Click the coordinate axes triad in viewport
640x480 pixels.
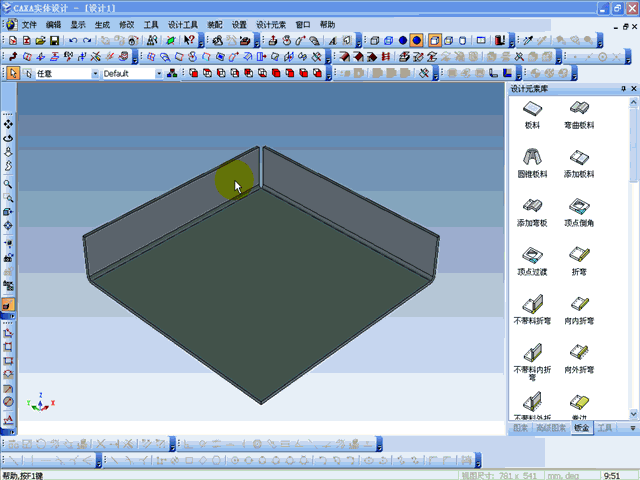coord(40,403)
